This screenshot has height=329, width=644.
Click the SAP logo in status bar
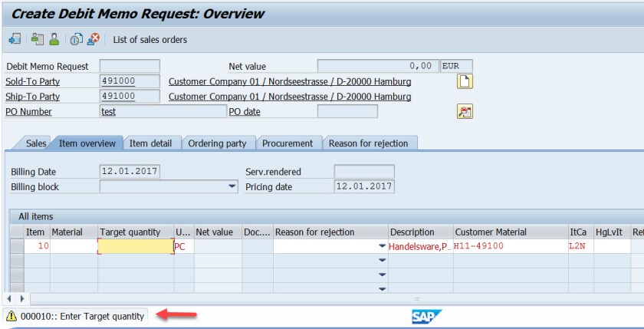click(x=427, y=317)
